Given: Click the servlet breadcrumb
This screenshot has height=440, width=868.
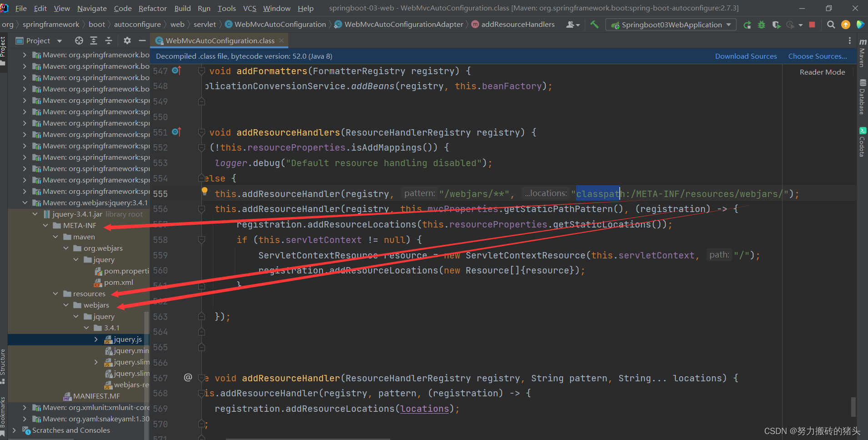Looking at the screenshot, I should tap(205, 24).
